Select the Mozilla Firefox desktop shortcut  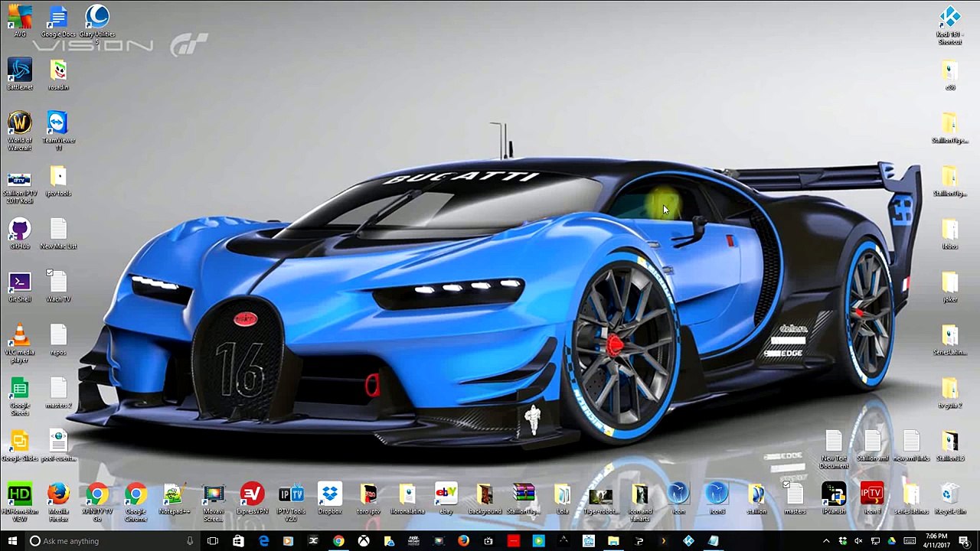pyautogui.click(x=58, y=502)
